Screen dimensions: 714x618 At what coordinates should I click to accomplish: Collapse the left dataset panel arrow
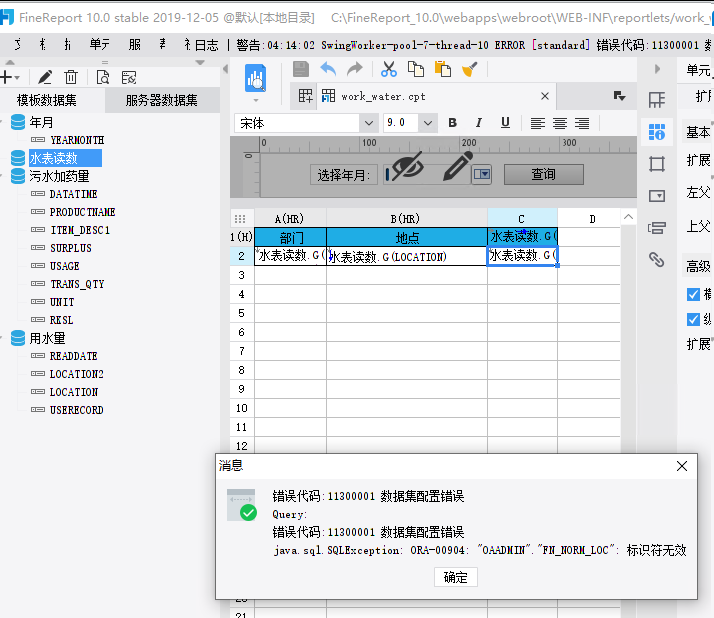click(225, 69)
